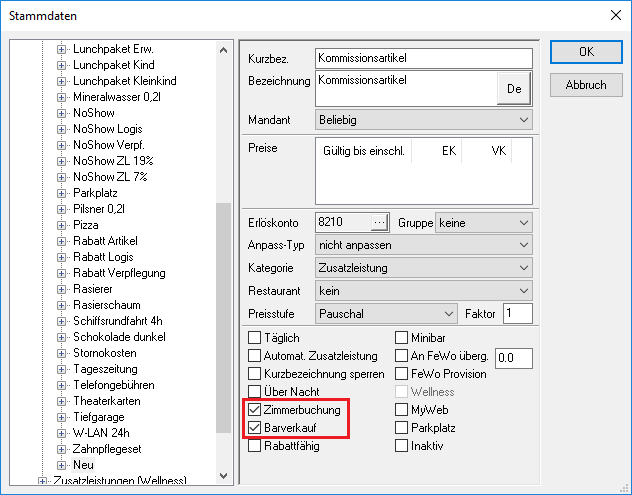
Task: Enable Automat. Zusatzleistung checkbox
Action: [254, 356]
